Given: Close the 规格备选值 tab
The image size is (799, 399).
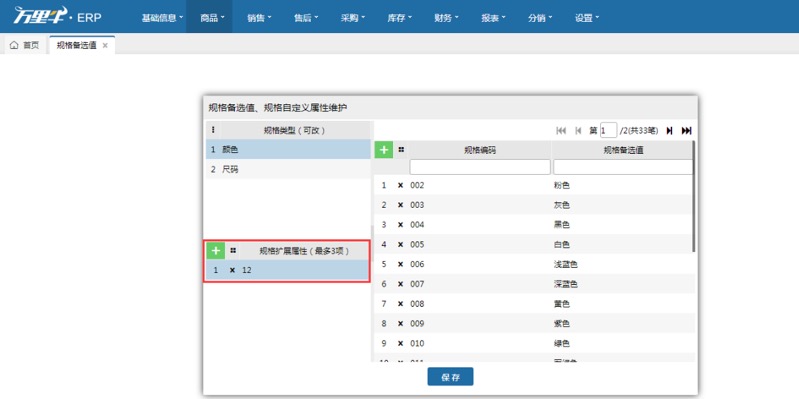Looking at the screenshot, I should point(105,45).
